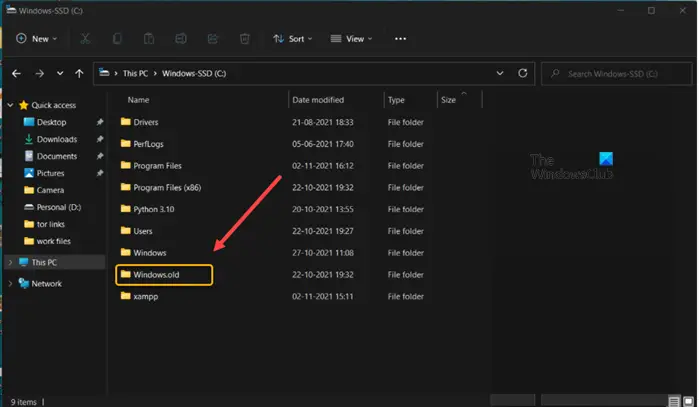Open the Sort dropdown menu
Image resolution: width=699 pixels, height=407 pixels.
[x=292, y=39]
